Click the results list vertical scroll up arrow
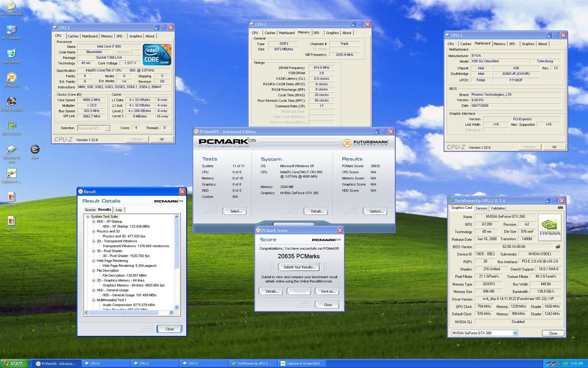Image resolution: width=588 pixels, height=368 pixels. click(x=176, y=217)
